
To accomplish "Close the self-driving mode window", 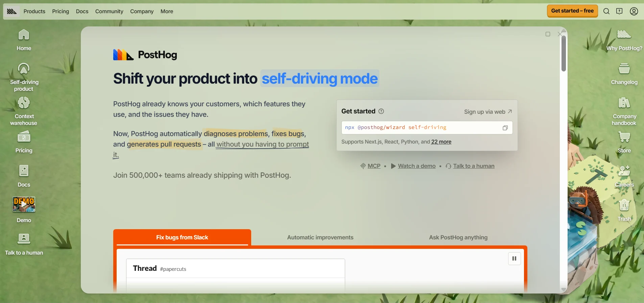I will [560, 34].
